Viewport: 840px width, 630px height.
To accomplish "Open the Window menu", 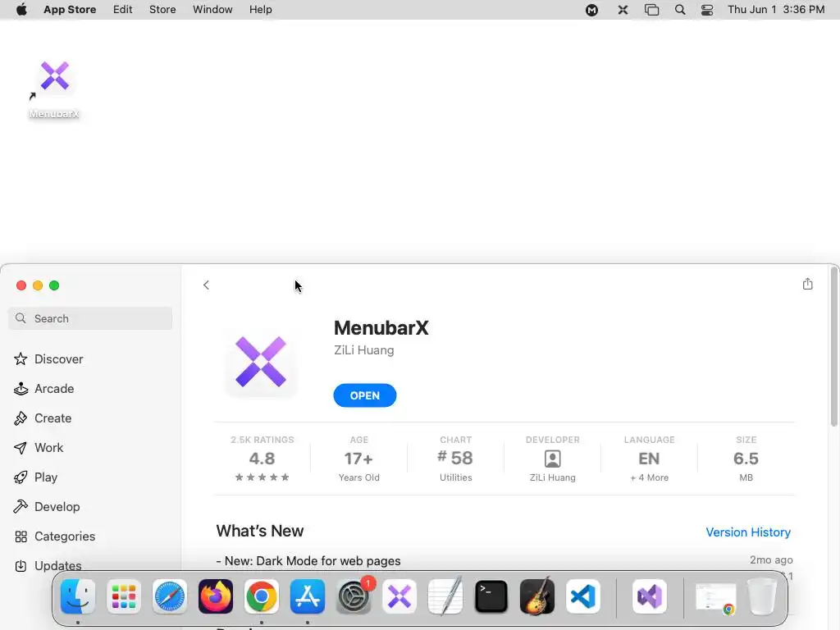I will (x=212, y=10).
